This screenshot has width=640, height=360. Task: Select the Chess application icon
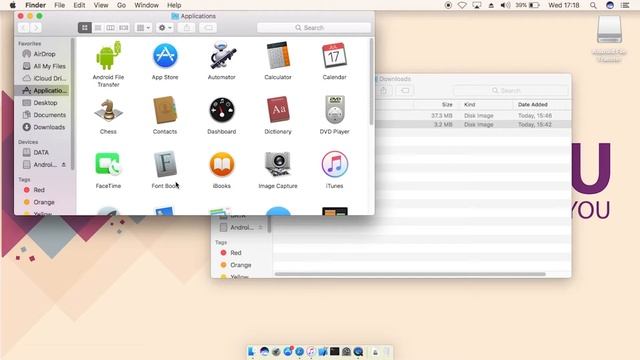coord(108,110)
